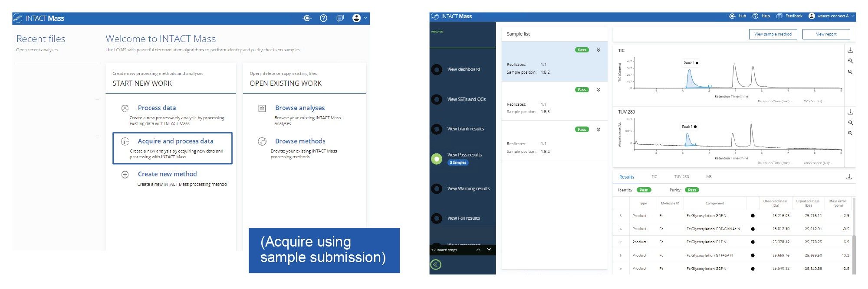Open the Browse methods link
Viewport: 868px width, 289px height.
click(300, 141)
